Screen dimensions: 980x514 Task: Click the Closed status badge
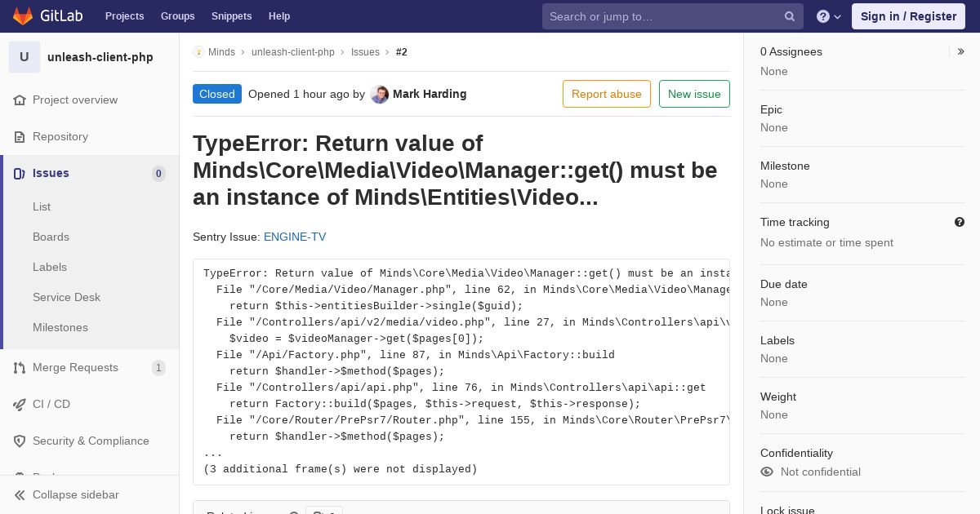point(217,94)
